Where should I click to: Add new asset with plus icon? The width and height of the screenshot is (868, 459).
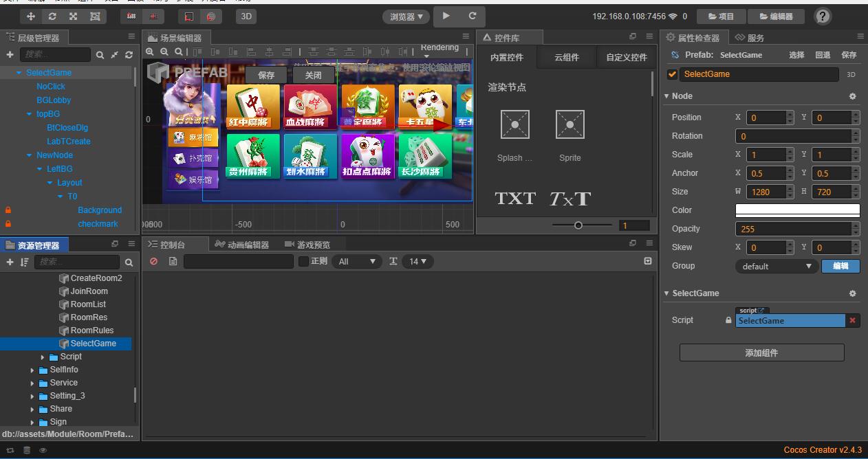(x=10, y=262)
